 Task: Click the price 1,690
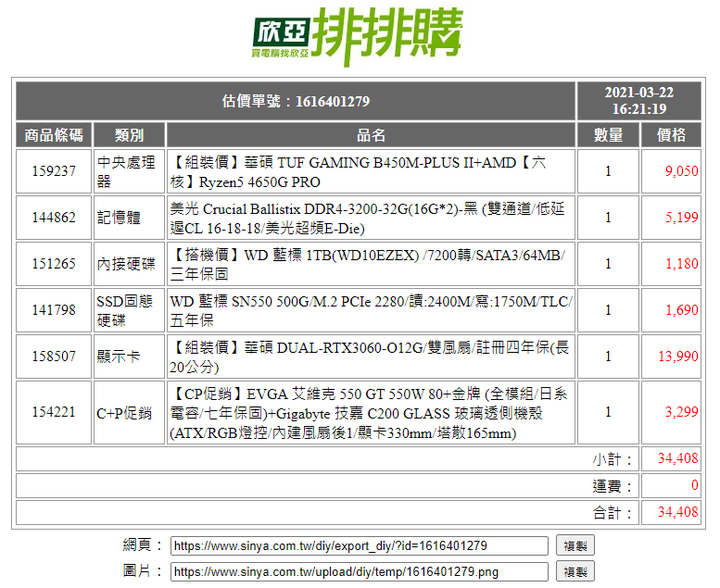[681, 310]
